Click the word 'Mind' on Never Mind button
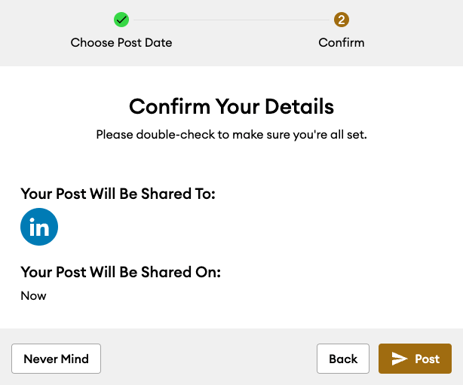Viewport: 463px width, 385px height. point(75,359)
